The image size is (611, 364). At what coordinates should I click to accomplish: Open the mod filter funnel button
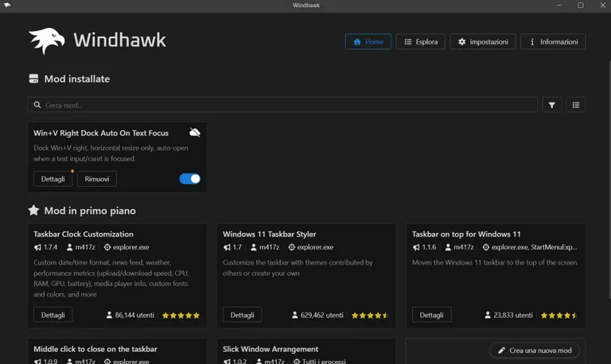tap(552, 105)
